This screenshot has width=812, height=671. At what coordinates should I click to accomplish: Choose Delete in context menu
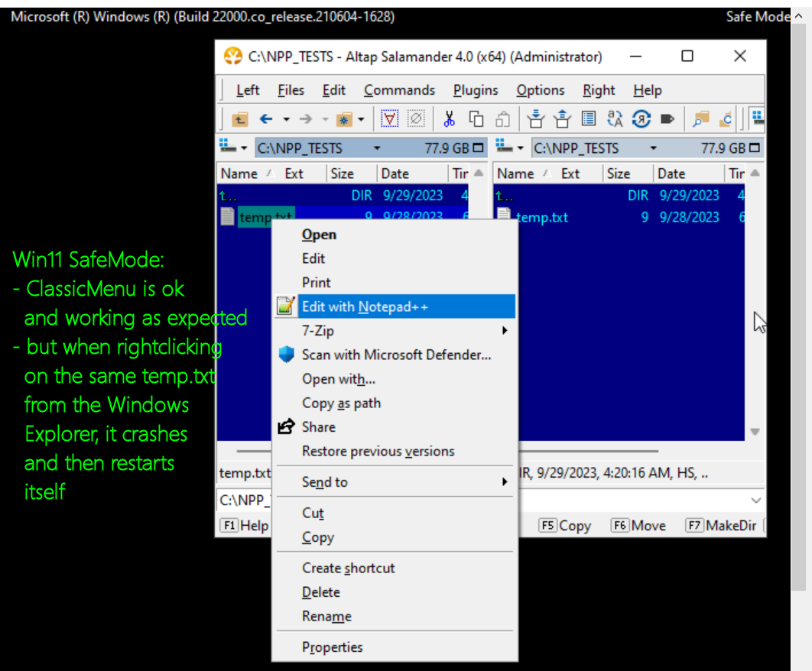coord(395,592)
